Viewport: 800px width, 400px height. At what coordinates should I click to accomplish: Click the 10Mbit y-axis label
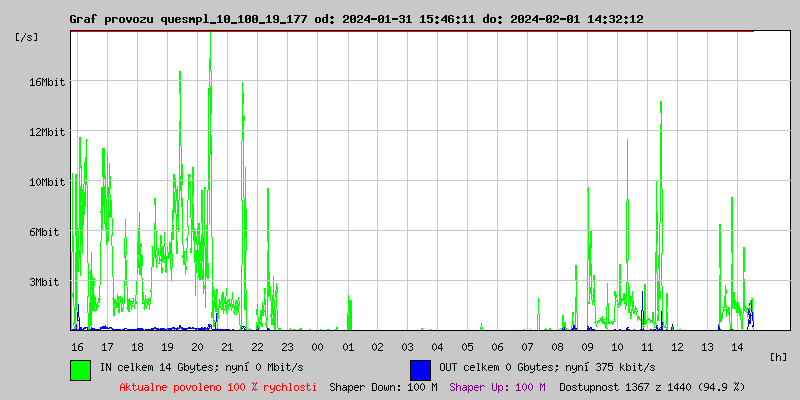coord(46,182)
